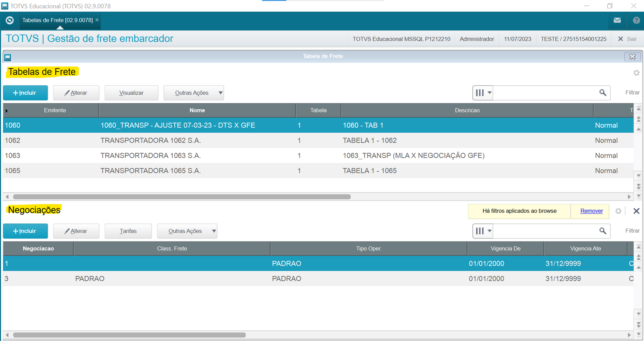Select the TRANSPORTADORA 1063 S.A. row
Screen dimensions: 644x341
318,156
